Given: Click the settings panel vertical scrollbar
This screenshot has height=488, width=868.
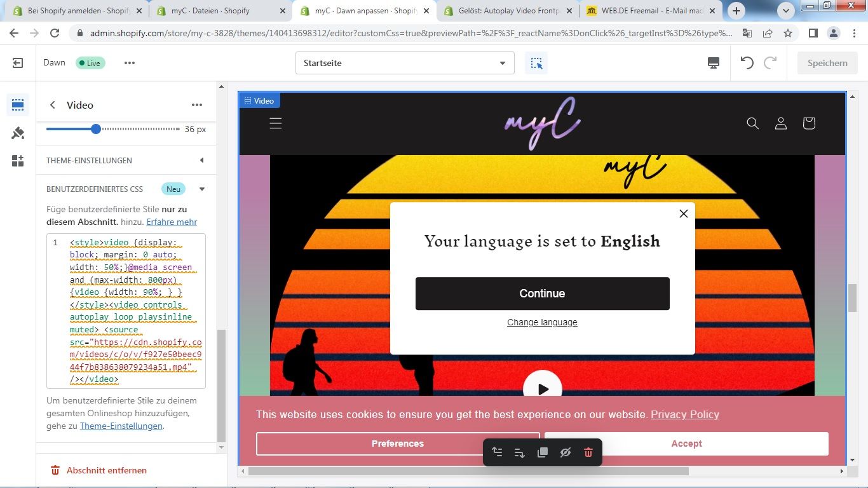Looking at the screenshot, I should pos(221,385).
